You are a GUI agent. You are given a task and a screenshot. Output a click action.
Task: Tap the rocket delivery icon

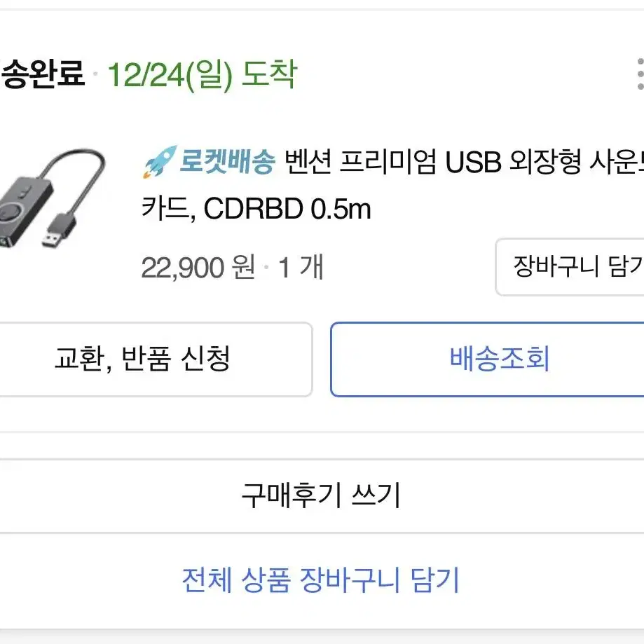(x=160, y=161)
